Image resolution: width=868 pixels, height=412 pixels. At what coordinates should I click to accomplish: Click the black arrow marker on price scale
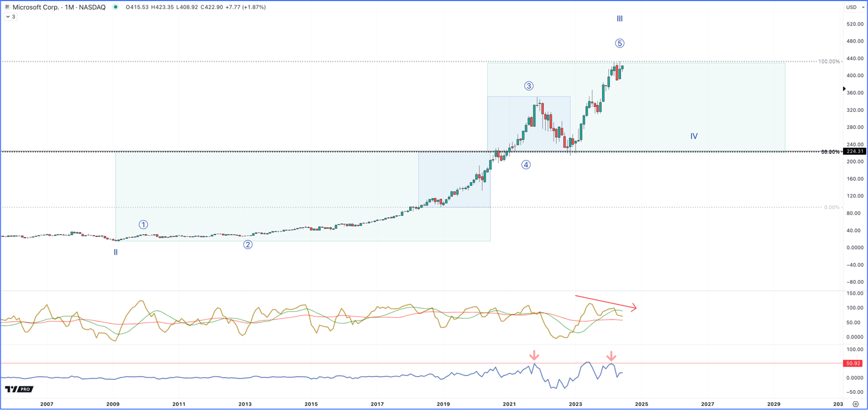pyautogui.click(x=844, y=89)
